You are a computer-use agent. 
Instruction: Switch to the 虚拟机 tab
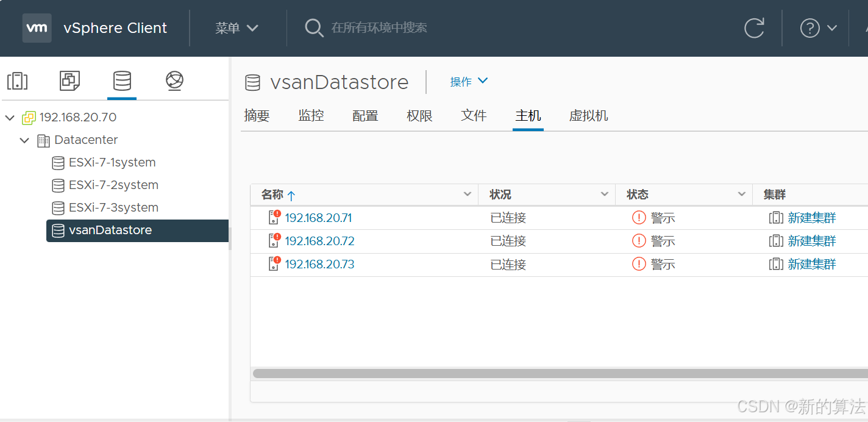pyautogui.click(x=588, y=116)
